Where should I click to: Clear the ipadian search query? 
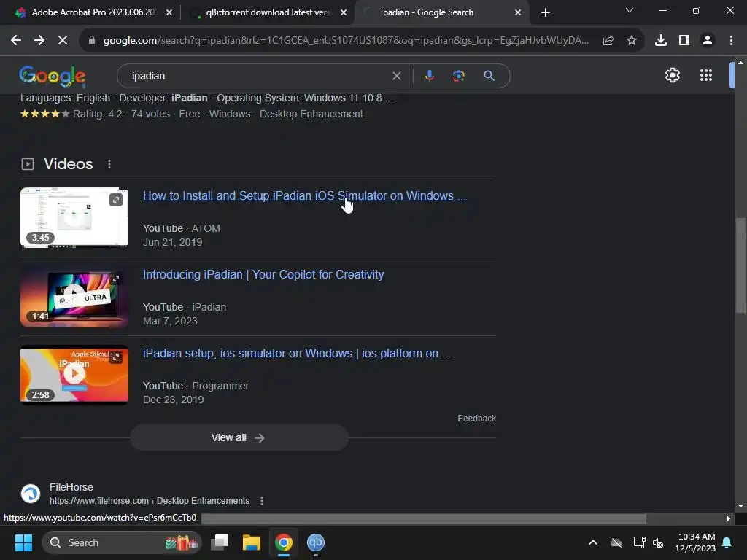(x=396, y=76)
